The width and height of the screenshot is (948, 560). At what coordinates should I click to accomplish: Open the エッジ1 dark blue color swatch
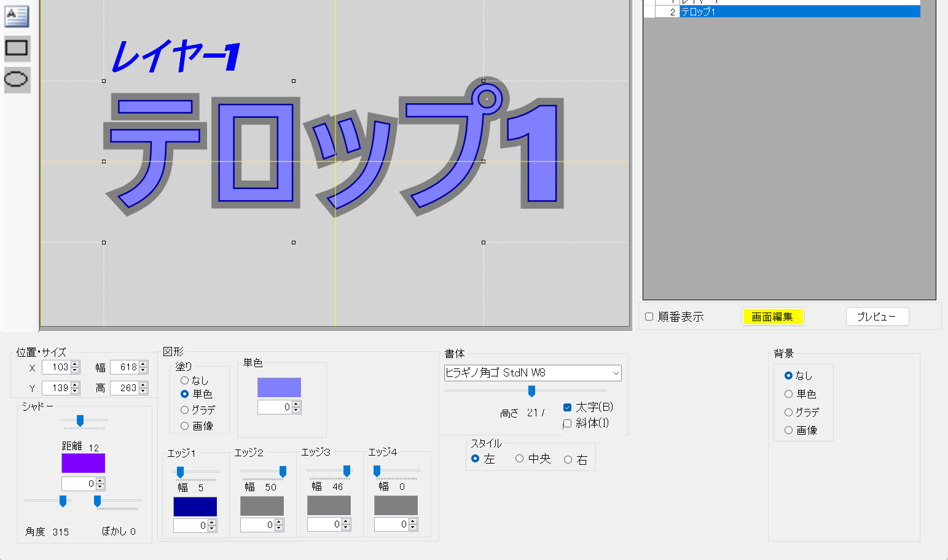(x=195, y=507)
